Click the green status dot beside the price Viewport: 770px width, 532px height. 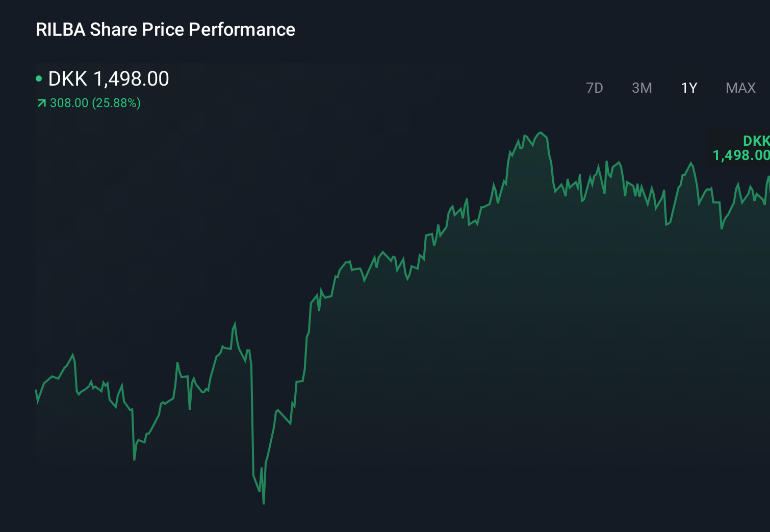(39, 78)
